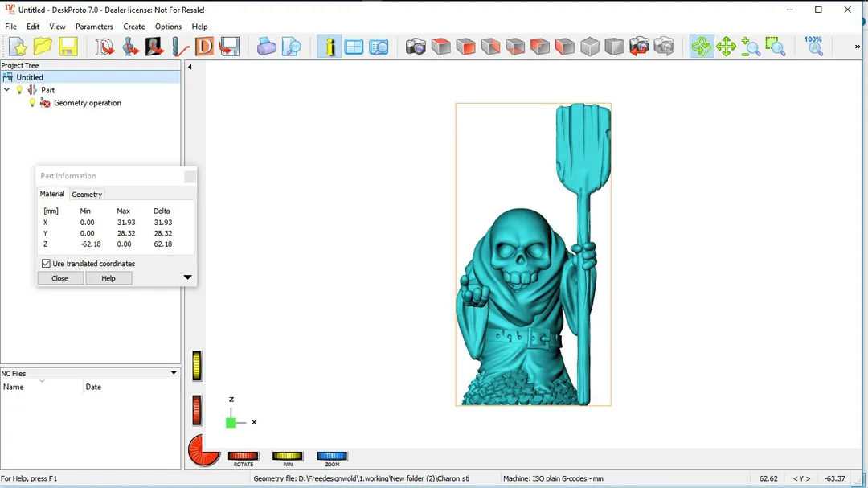Go to previous view with camera red-arrow icon
Image resolution: width=868 pixels, height=488 pixels.
click(639, 47)
